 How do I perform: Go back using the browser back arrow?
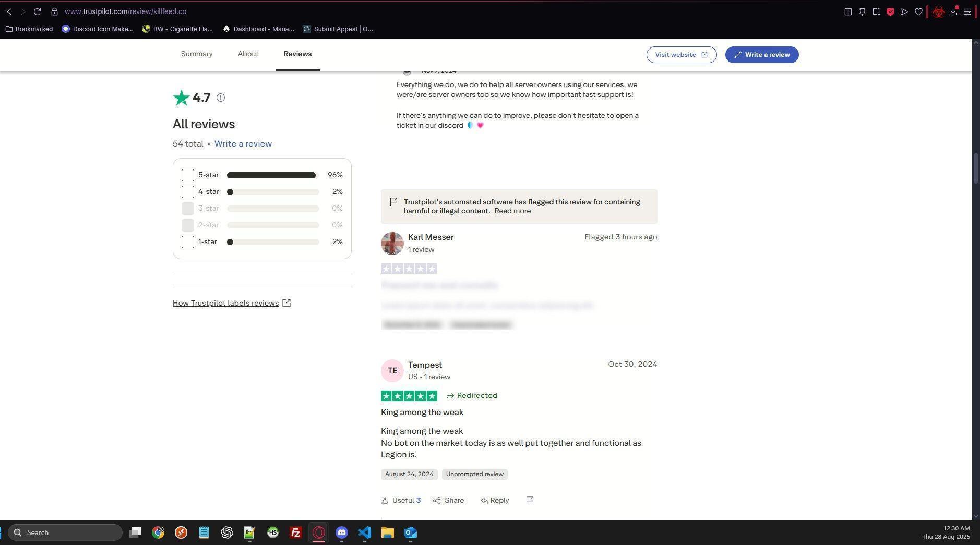click(x=9, y=11)
